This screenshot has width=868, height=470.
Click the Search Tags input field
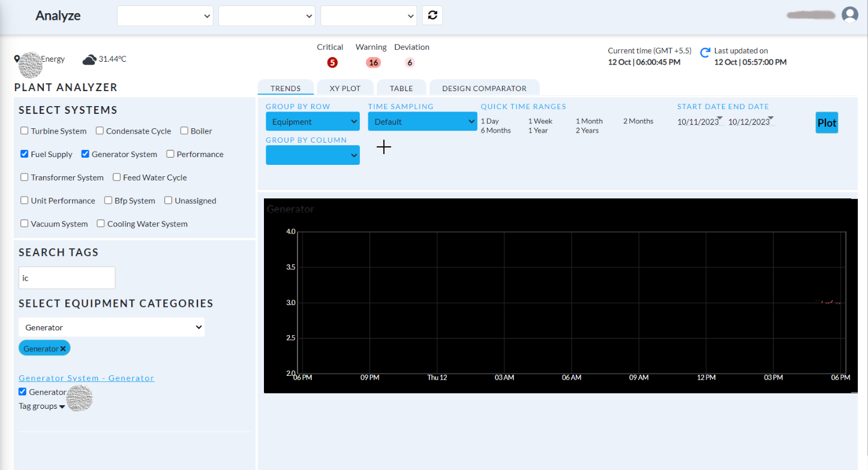click(x=67, y=278)
